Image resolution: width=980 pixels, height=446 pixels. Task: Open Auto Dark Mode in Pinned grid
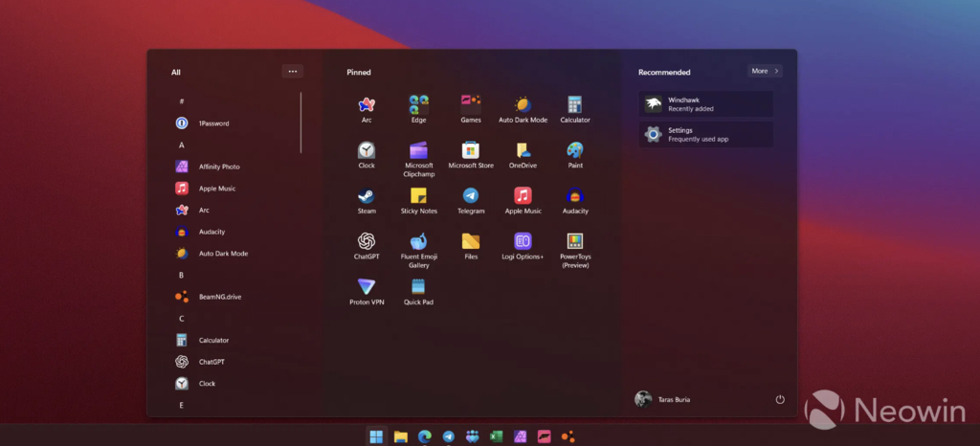pos(523,109)
